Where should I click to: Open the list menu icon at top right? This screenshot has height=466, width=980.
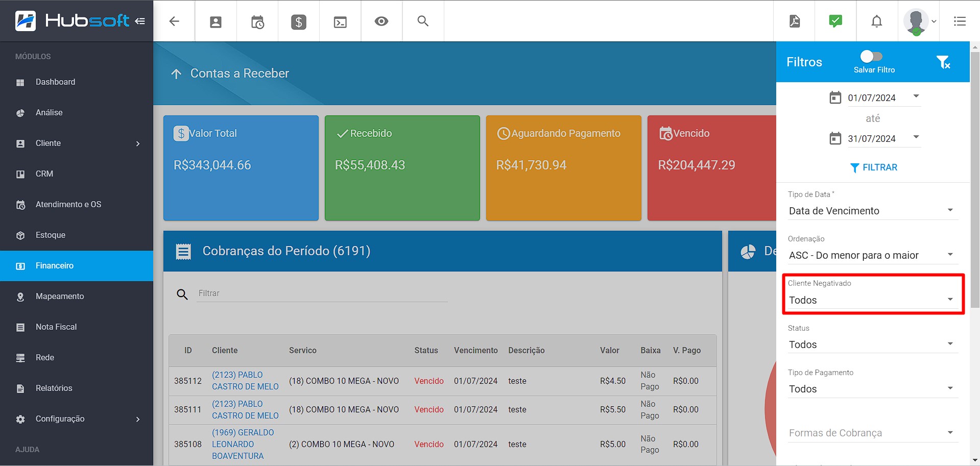pyautogui.click(x=960, y=21)
